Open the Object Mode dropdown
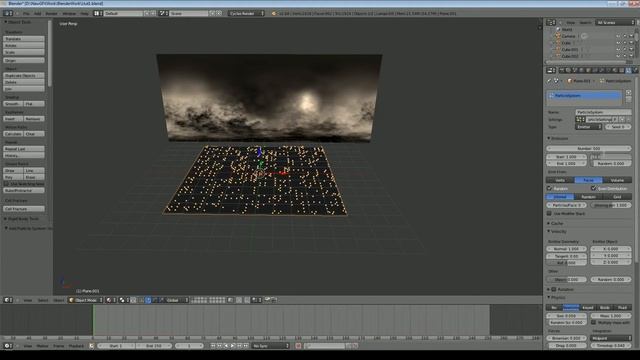Viewport: 640px width, 360px height. coord(85,300)
